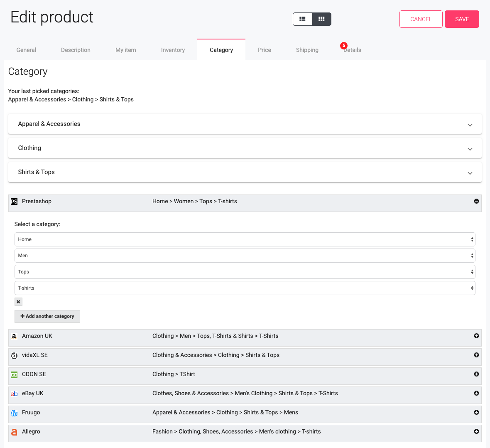This screenshot has height=448, width=490.
Task: Switch to the Shipping tab
Action: pos(307,50)
